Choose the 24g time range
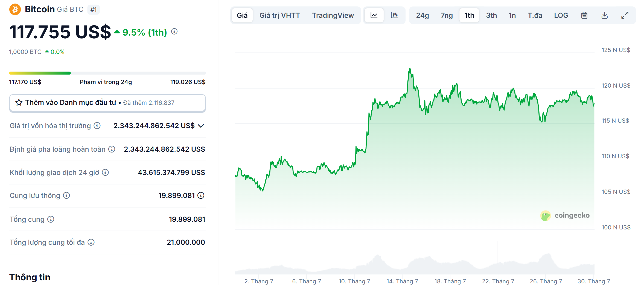The height and width of the screenshot is (285, 644). 422,15
